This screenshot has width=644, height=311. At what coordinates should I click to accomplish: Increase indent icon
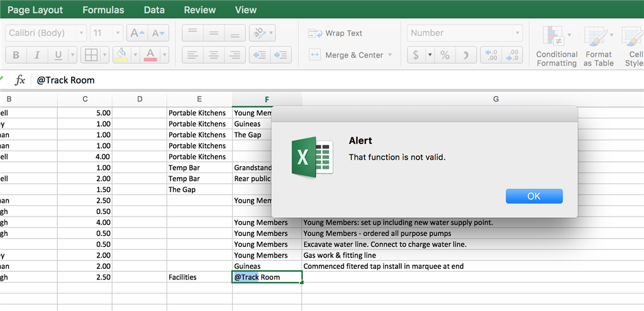281,55
